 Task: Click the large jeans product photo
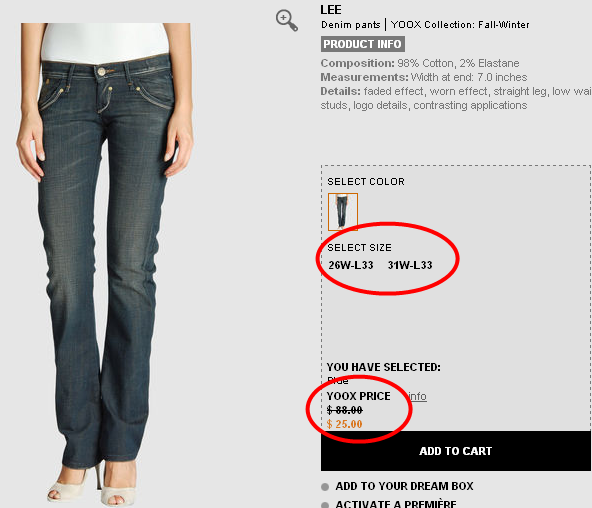tap(105, 265)
